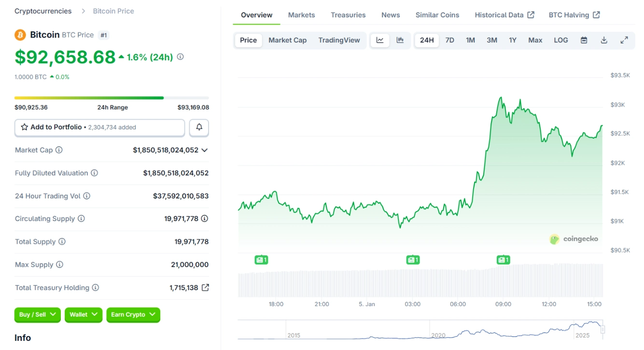Expand the Market Cap breakdown chevron
Screen dimensions: 644x350
204,150
